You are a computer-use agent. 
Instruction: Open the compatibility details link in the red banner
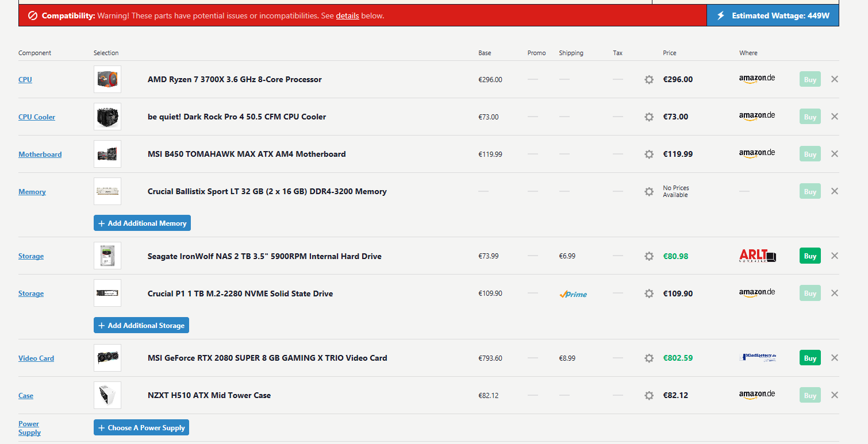click(x=347, y=16)
